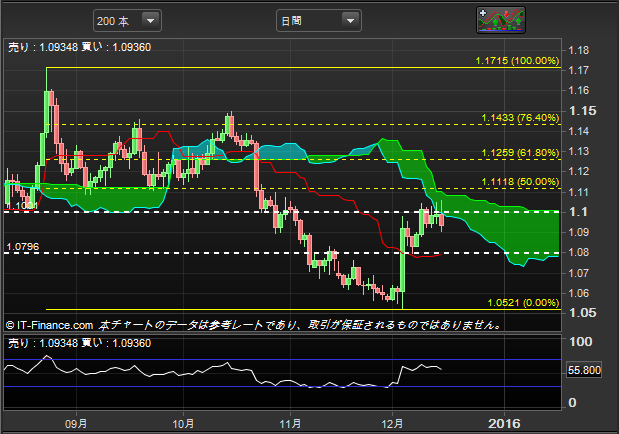
Task: Click the 1.1715 (100.00%) Fibonacci label
Action: [517, 61]
